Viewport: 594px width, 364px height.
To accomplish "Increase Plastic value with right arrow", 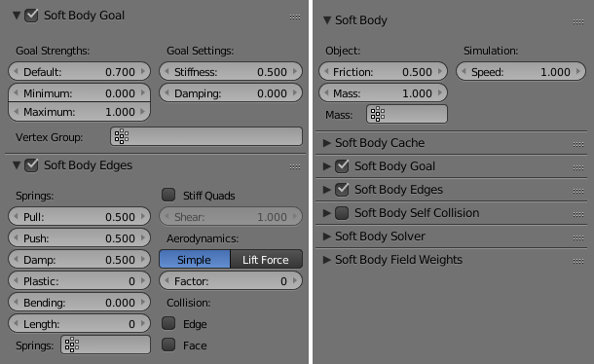I will tap(143, 280).
